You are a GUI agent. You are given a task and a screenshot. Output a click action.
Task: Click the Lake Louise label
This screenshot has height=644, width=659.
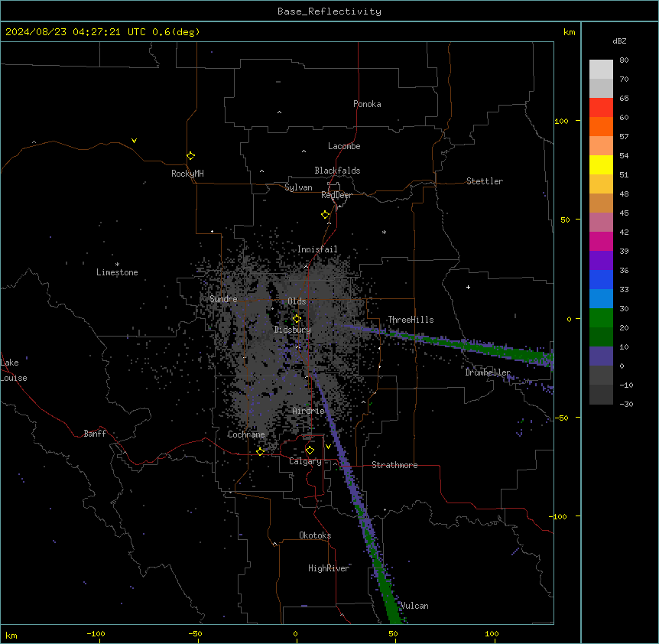tap(14, 370)
